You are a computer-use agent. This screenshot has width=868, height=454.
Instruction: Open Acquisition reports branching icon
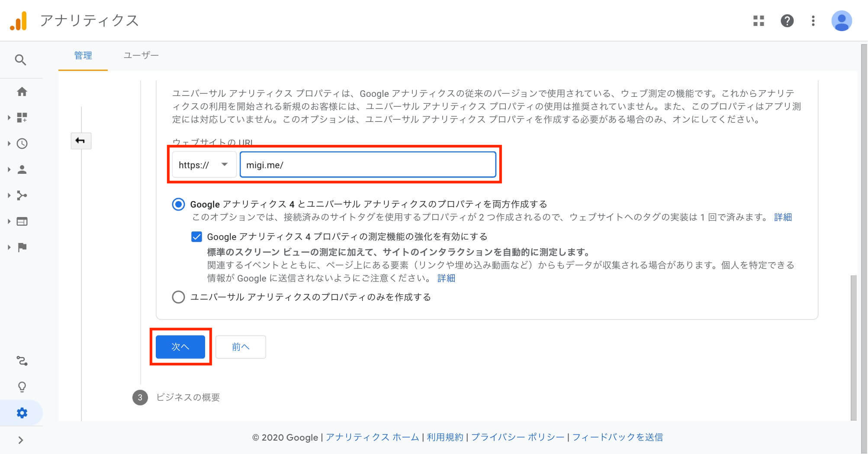(22, 195)
